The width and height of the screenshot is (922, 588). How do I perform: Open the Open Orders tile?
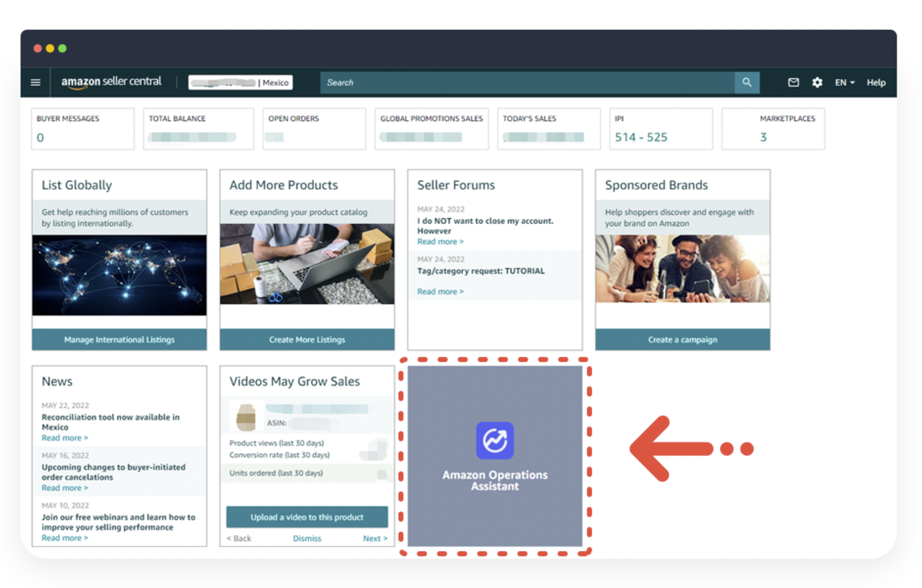[x=314, y=129]
